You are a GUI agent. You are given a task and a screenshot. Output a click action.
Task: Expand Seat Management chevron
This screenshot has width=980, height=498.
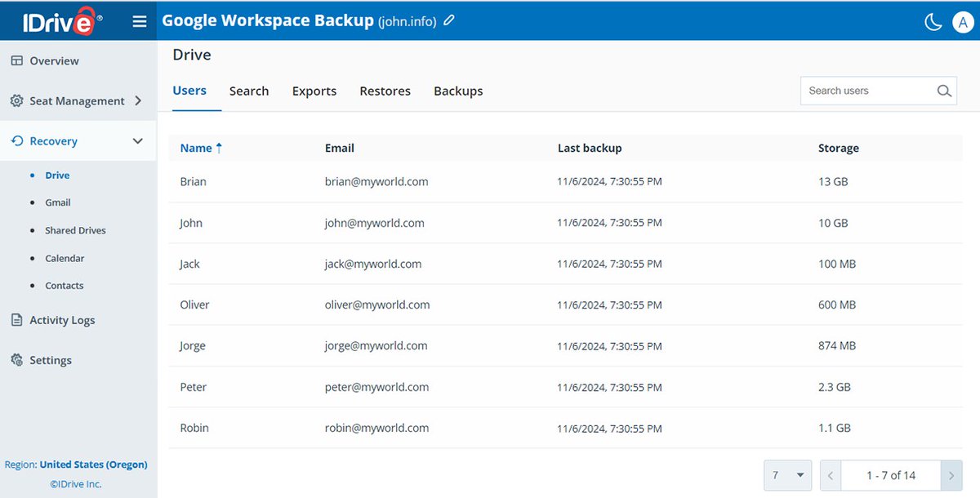138,101
